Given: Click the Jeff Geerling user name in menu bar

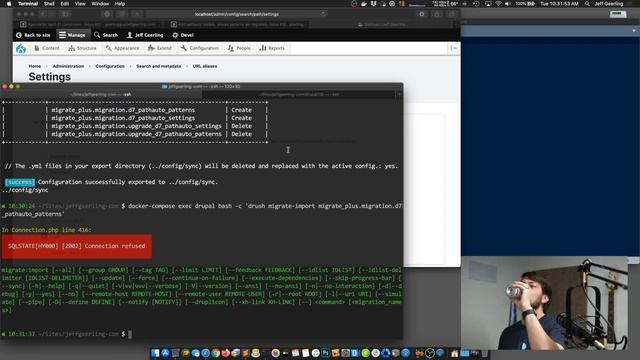Looking at the screenshot, I should pyautogui.click(x=609, y=4).
